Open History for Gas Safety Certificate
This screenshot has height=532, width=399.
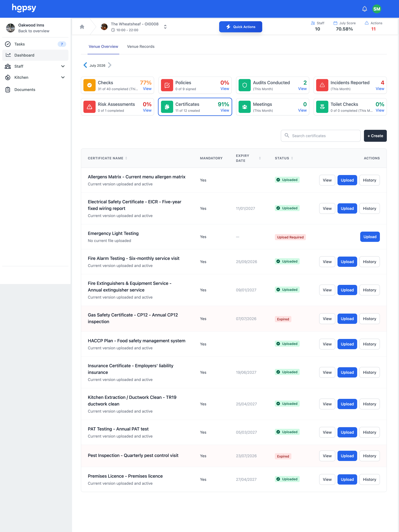tap(369, 319)
